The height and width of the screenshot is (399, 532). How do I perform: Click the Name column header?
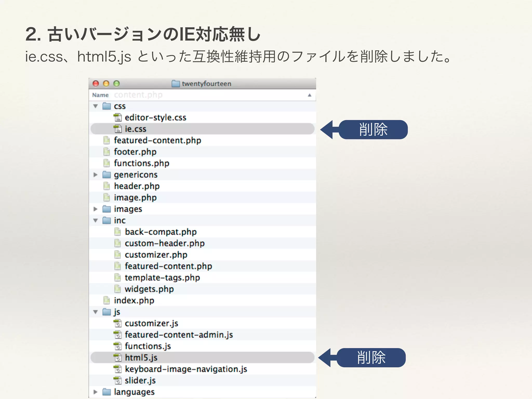click(100, 95)
